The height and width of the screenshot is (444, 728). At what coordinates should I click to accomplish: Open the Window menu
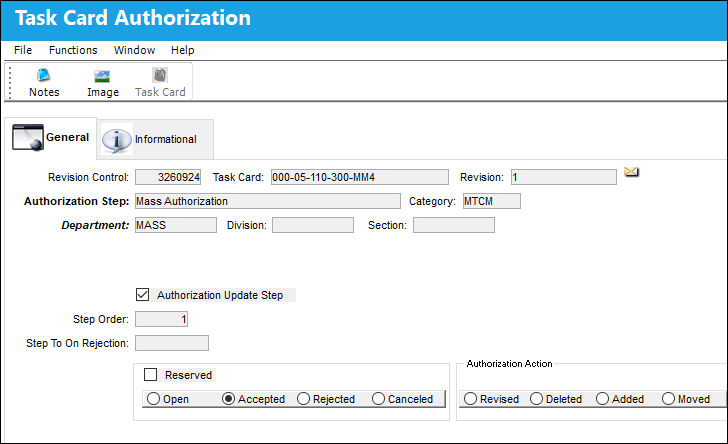coord(134,50)
